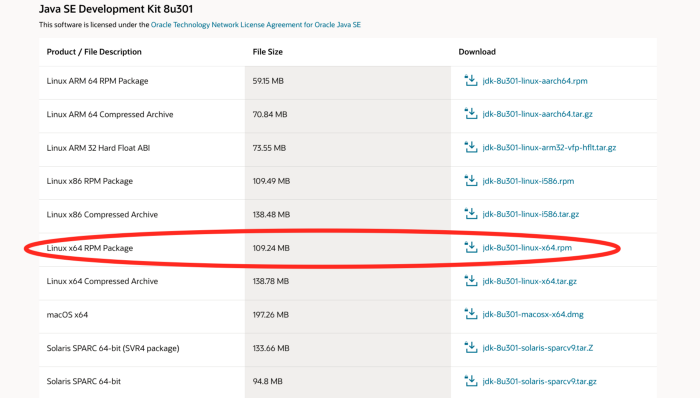Select the jdk-8u301-linux-x64.tar.gz download link

coord(529,281)
